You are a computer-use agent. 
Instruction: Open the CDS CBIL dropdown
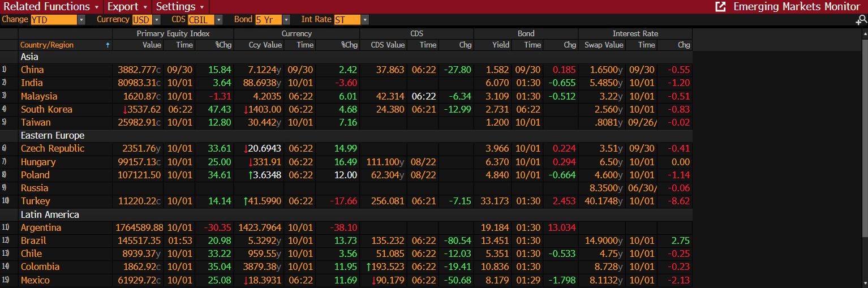pos(220,20)
